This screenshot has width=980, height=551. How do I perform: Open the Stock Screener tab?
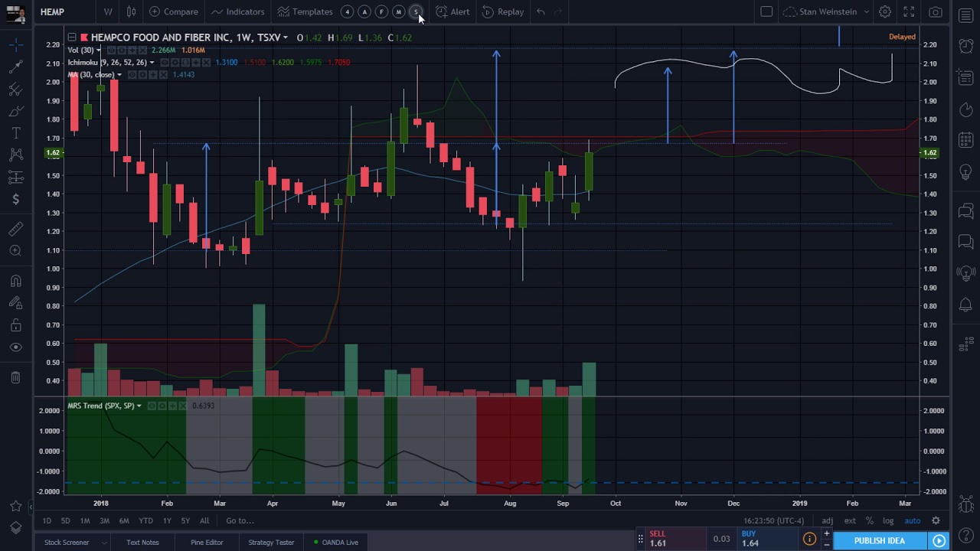tap(67, 543)
